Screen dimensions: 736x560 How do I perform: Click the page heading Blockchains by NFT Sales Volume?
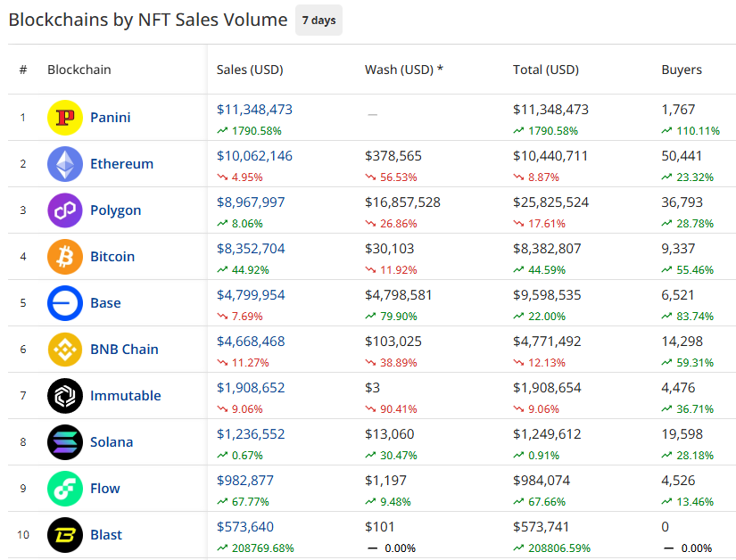[x=148, y=21]
